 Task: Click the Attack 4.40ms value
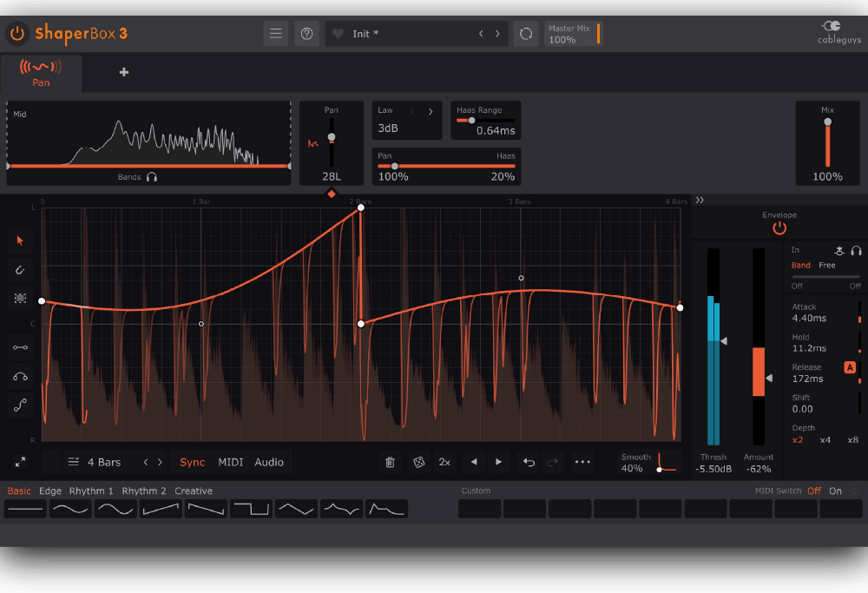(809, 319)
